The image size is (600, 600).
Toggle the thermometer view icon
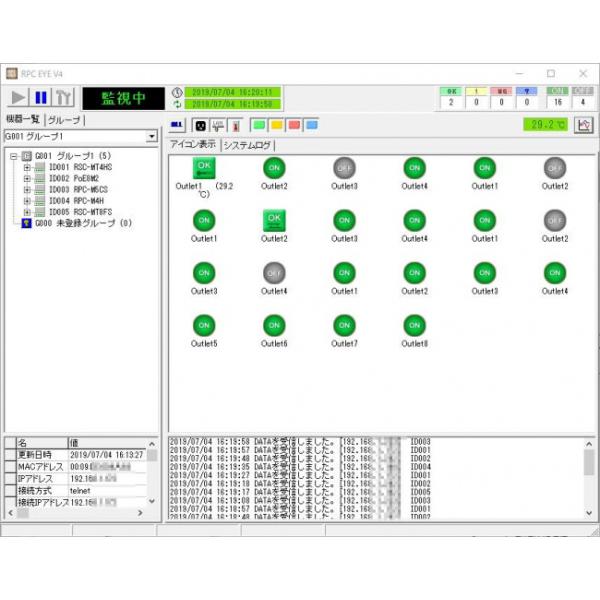(x=236, y=125)
